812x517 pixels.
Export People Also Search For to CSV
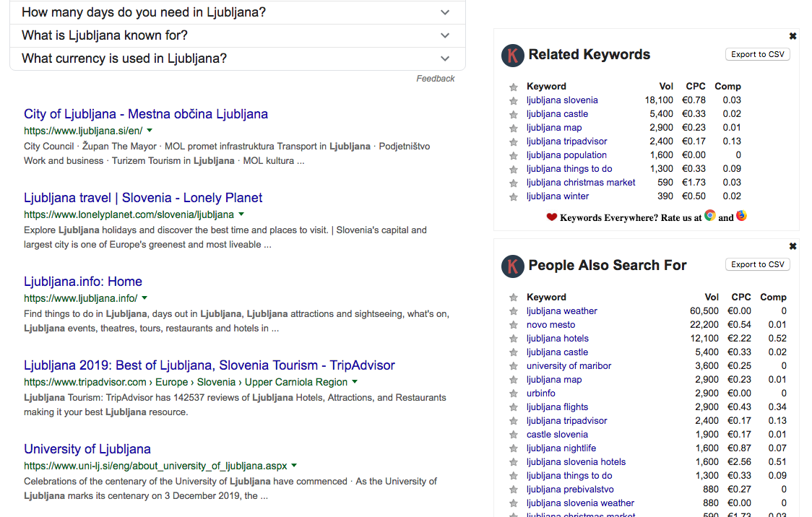coord(758,264)
